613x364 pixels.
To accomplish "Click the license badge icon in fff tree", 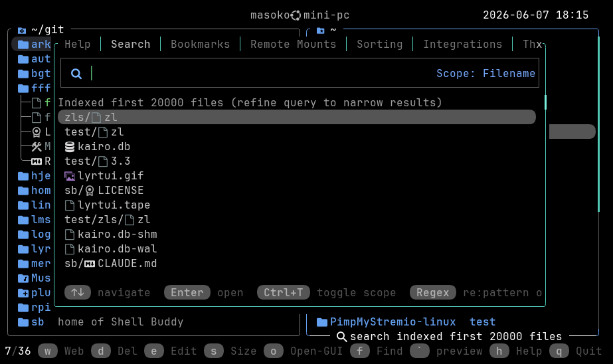I will [x=37, y=132].
